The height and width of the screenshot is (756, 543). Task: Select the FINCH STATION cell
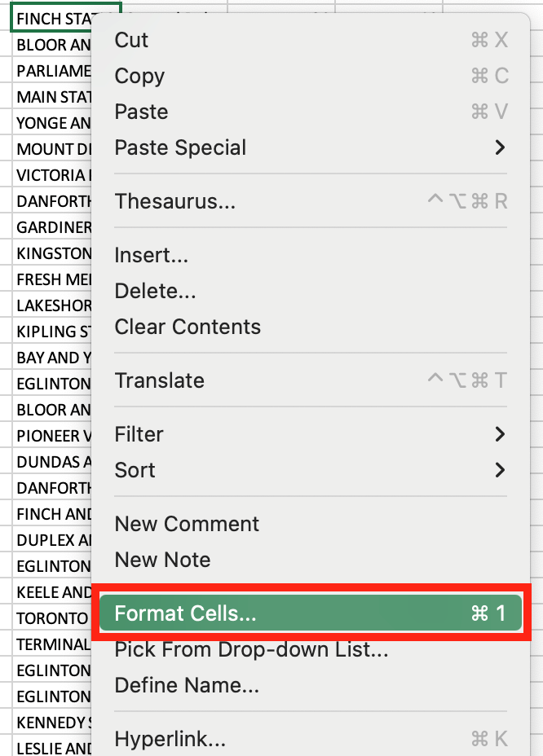click(51, 16)
